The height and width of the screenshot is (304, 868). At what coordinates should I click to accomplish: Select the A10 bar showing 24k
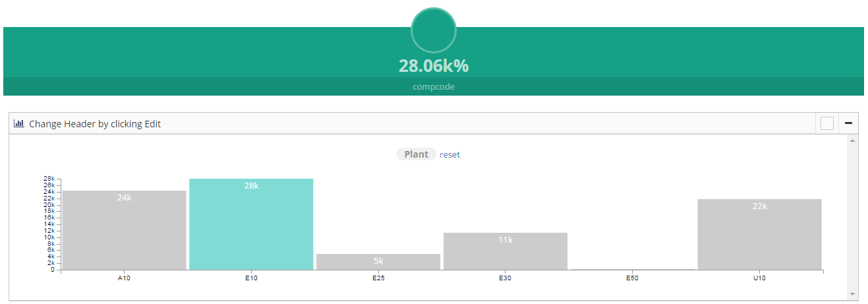click(125, 230)
